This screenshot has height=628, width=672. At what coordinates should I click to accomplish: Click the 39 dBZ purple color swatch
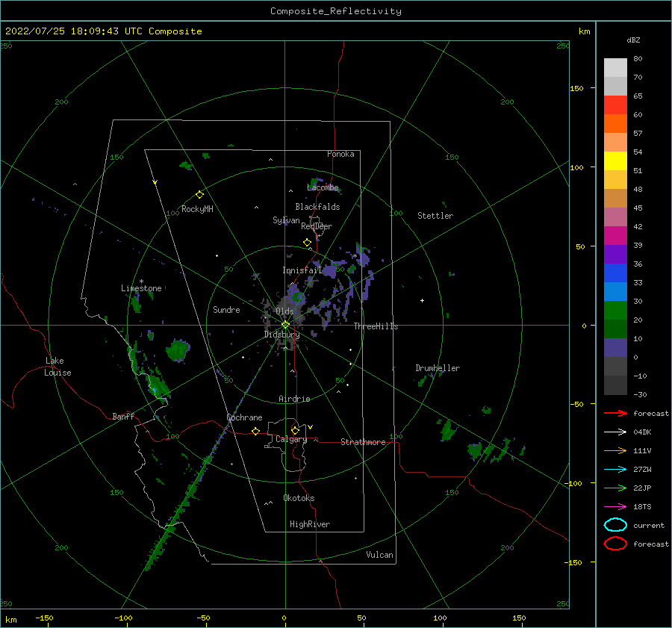[x=615, y=254]
